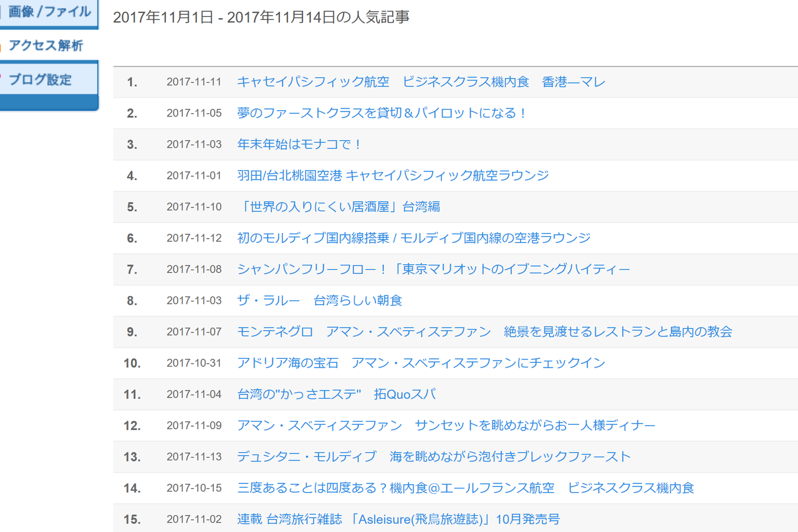Click the date 2017-11-11 in row 1
This screenshot has height=532, width=798.
pos(194,82)
